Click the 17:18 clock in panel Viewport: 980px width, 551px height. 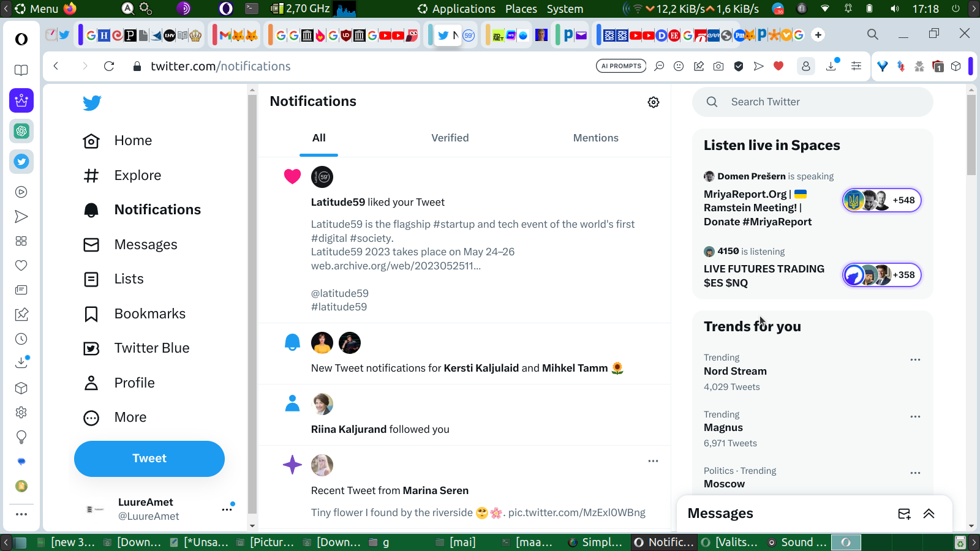coord(925,9)
